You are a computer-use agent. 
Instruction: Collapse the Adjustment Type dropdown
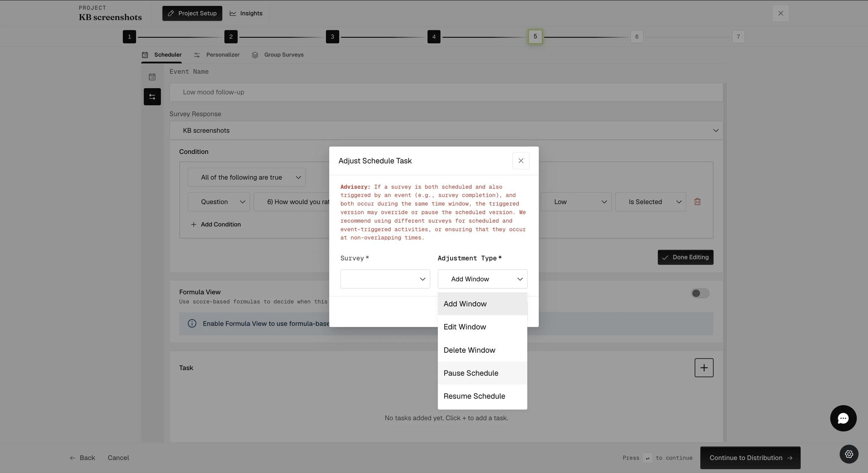point(482,279)
